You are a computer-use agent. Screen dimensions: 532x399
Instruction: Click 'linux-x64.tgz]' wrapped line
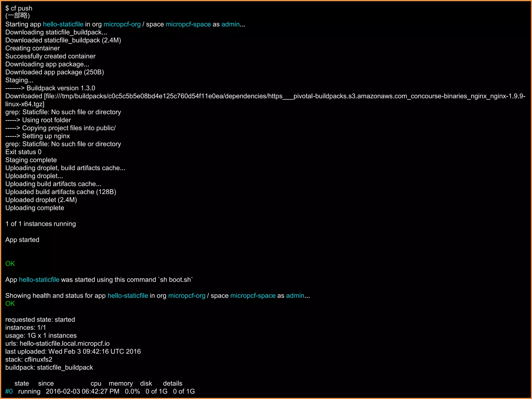click(25, 104)
